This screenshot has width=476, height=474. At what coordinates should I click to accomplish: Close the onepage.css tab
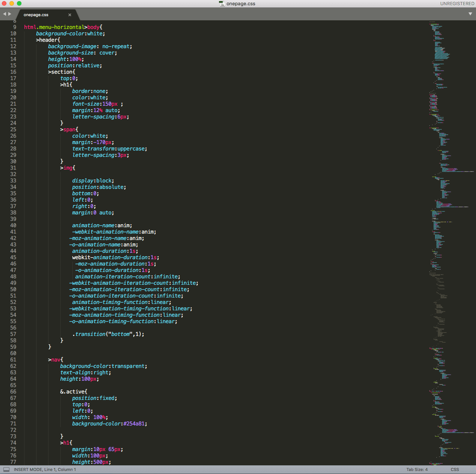point(70,15)
